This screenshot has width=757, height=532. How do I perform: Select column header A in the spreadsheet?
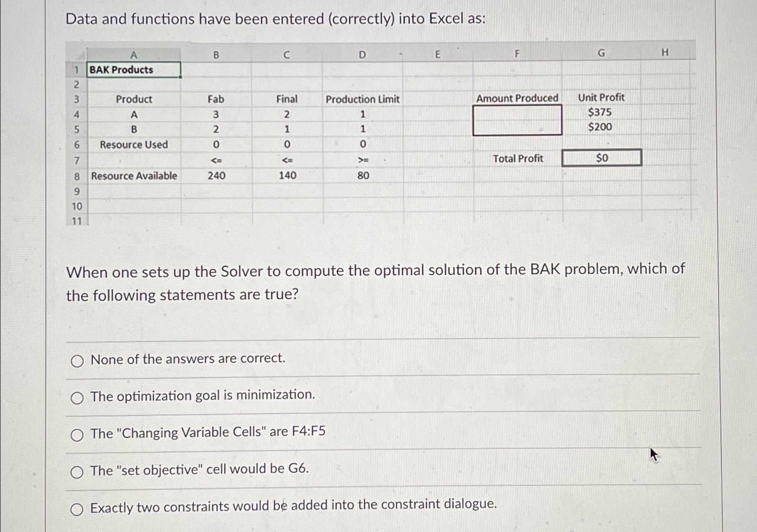(x=133, y=54)
